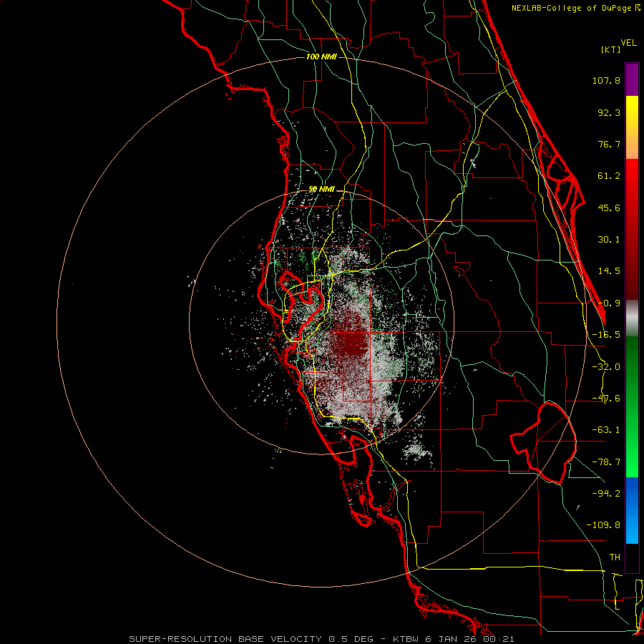Click the 92.3 legend value

click(x=609, y=112)
